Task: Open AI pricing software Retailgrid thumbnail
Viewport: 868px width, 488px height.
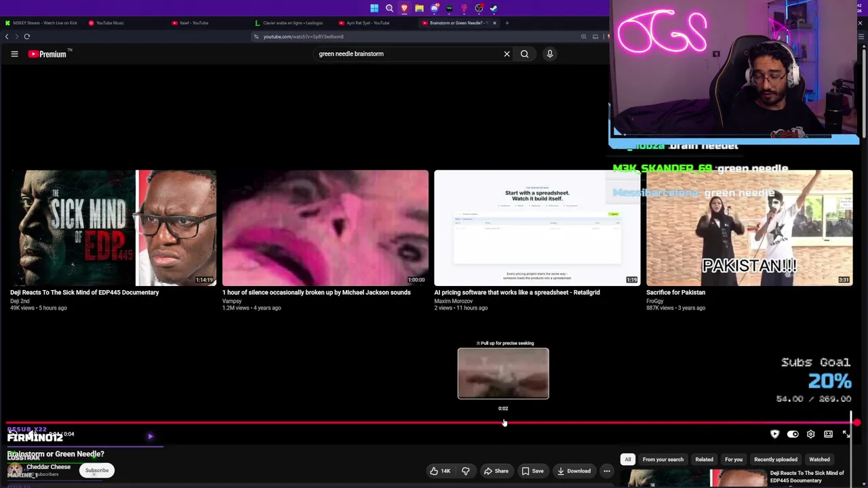Action: click(537, 228)
